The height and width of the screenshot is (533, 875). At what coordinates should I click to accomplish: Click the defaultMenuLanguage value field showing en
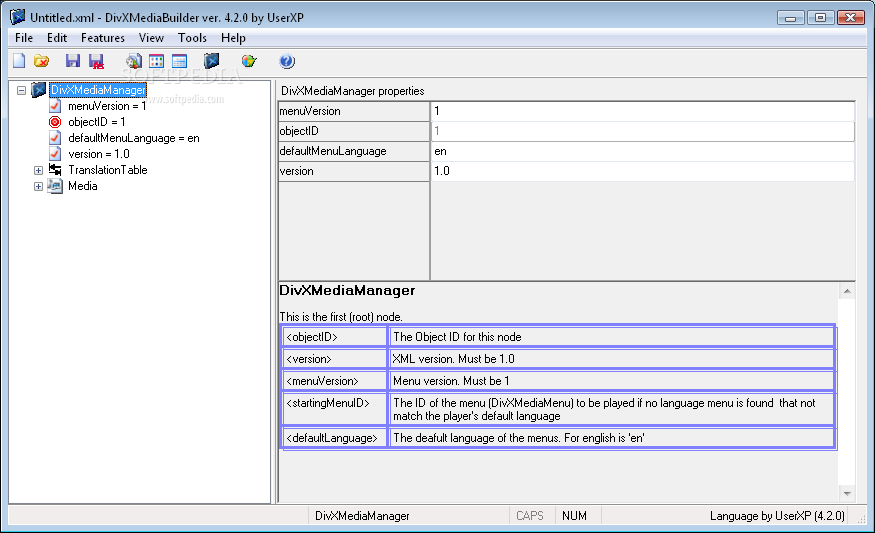coord(642,151)
